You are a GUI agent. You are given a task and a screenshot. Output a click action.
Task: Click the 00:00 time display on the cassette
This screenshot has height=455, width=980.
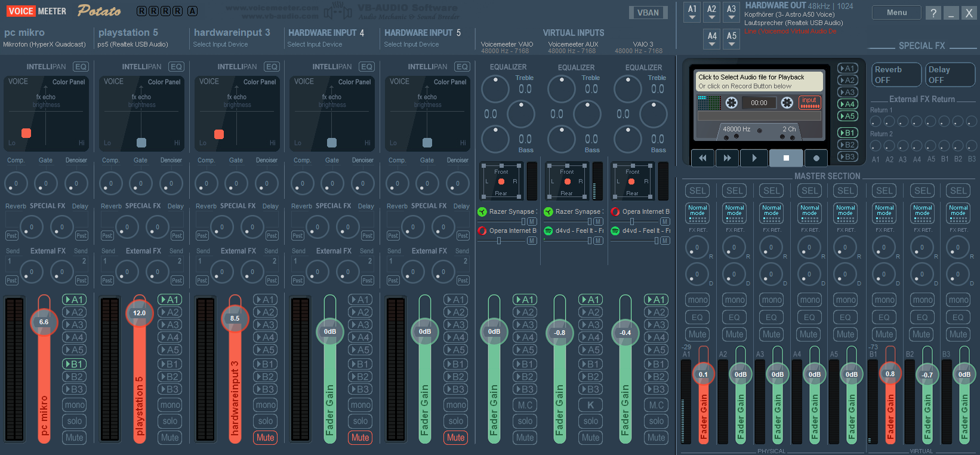(x=759, y=103)
